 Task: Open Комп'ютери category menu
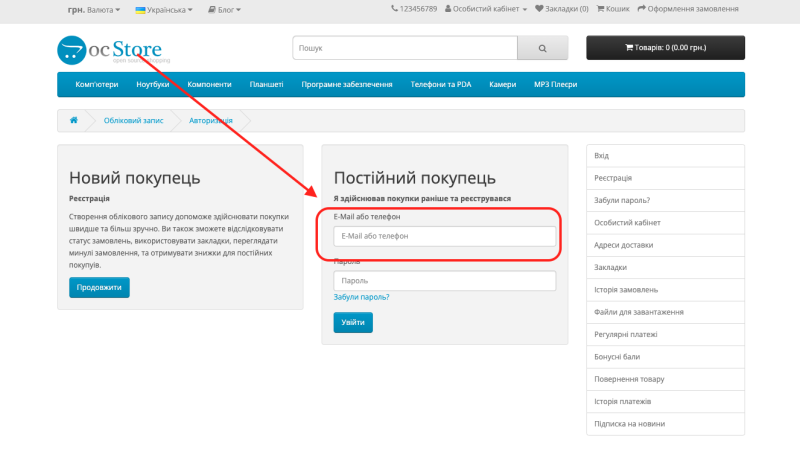click(x=97, y=85)
